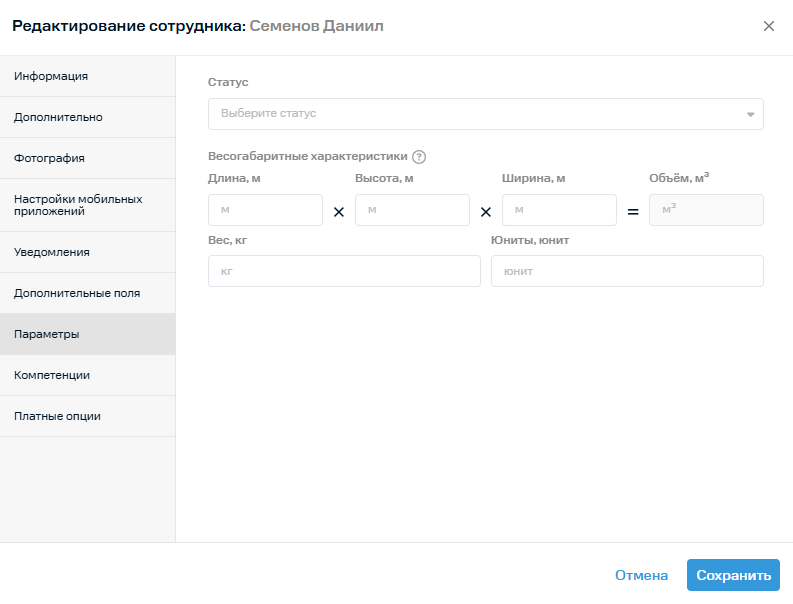Open the Дополнительные поля tab
793x604 pixels.
point(87,293)
